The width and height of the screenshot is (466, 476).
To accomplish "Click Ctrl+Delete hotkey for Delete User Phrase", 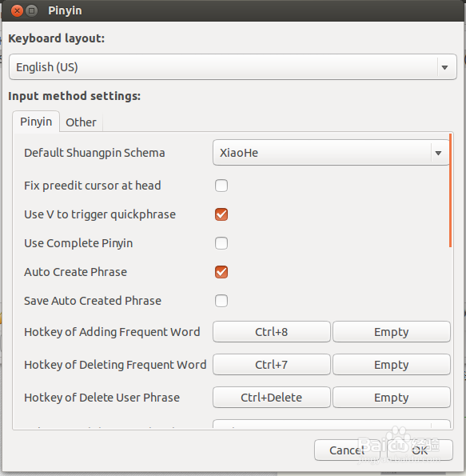I will click(x=272, y=398).
